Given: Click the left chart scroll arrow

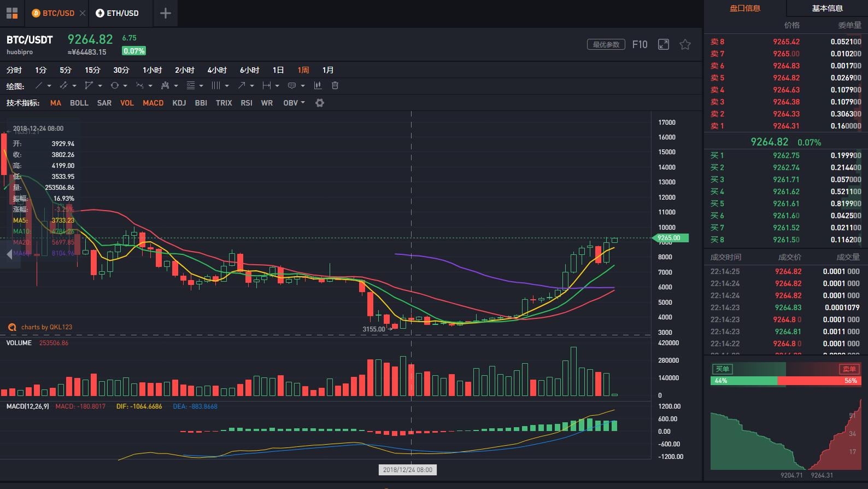Looking at the screenshot, I should pos(9,254).
